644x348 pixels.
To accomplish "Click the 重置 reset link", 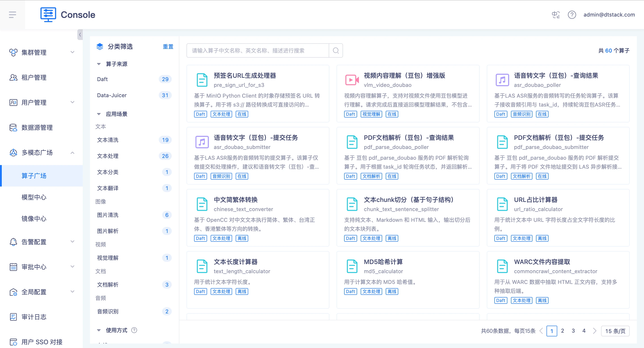I will [168, 47].
